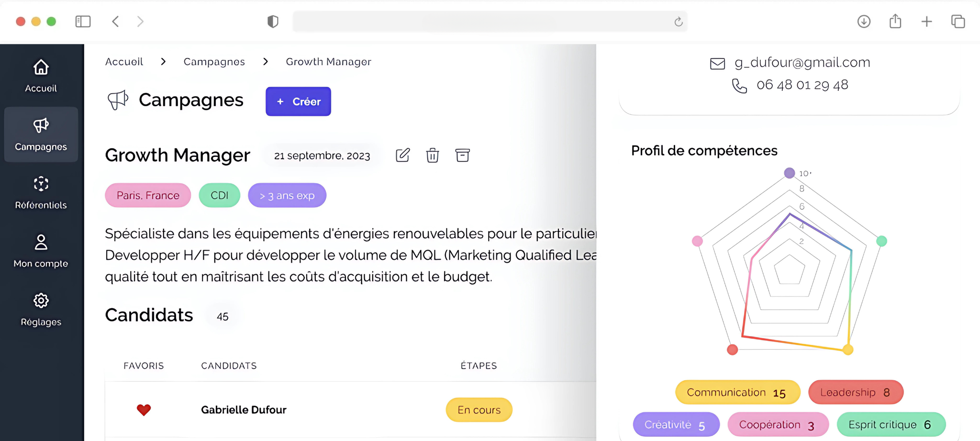Navigate to Campagnes breadcrumb link

[214, 62]
